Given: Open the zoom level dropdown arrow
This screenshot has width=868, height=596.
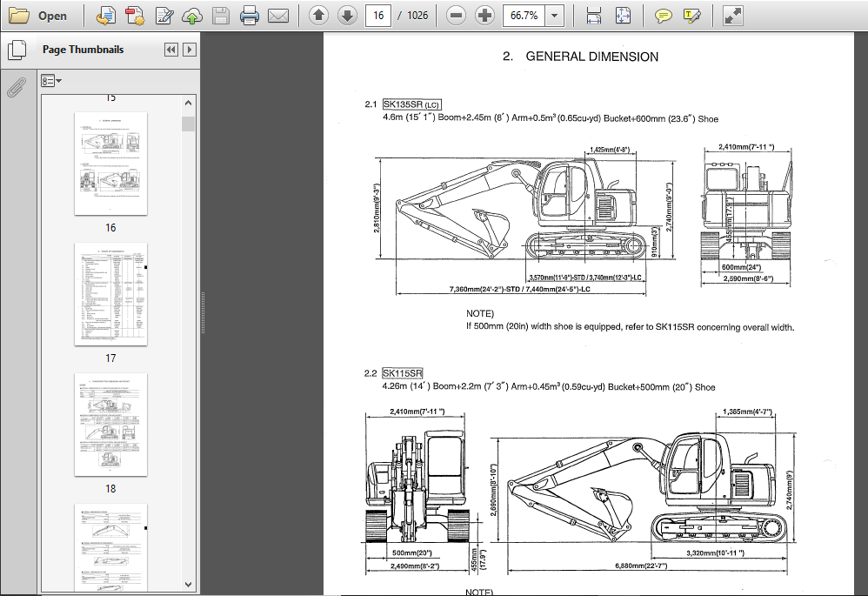Looking at the screenshot, I should click(x=555, y=16).
